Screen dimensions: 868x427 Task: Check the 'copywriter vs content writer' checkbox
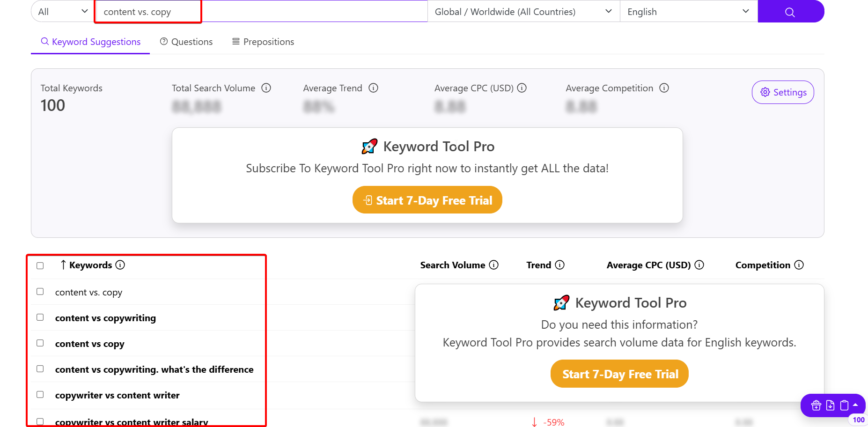40,394
